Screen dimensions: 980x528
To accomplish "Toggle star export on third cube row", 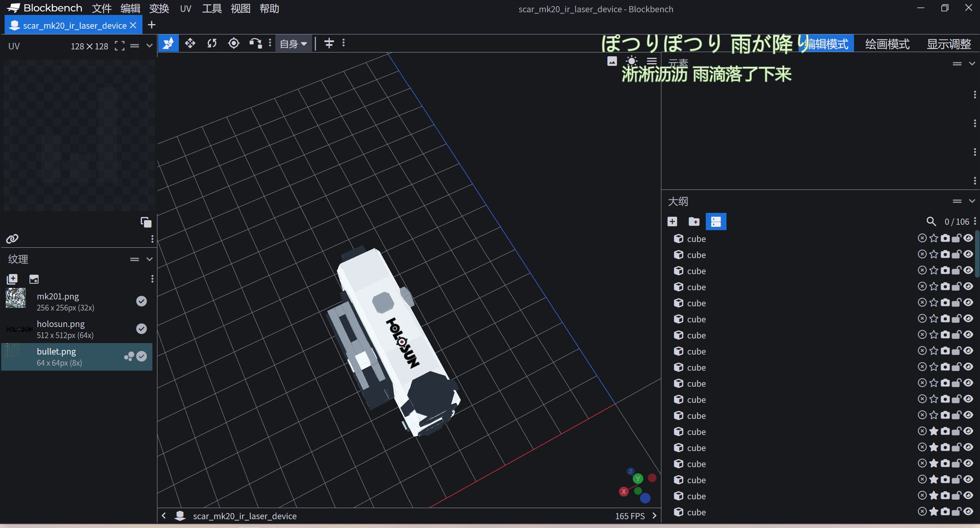I will 934,271.
